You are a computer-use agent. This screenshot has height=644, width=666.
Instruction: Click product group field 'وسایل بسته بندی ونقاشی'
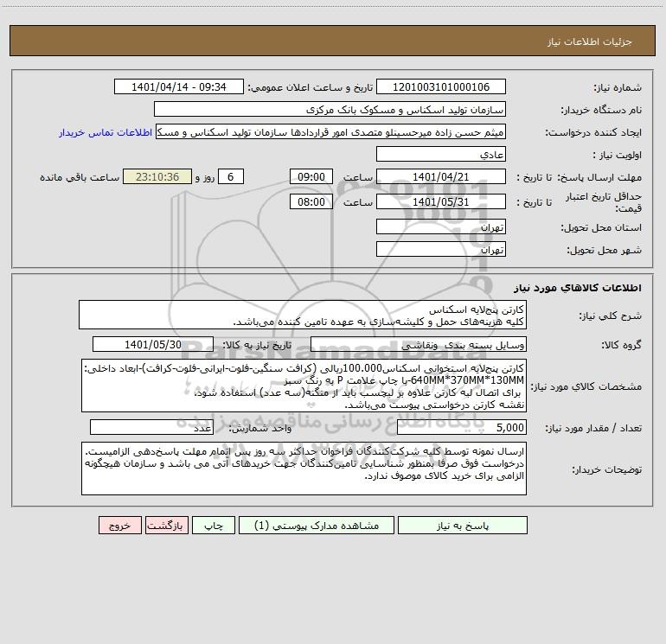coord(419,345)
